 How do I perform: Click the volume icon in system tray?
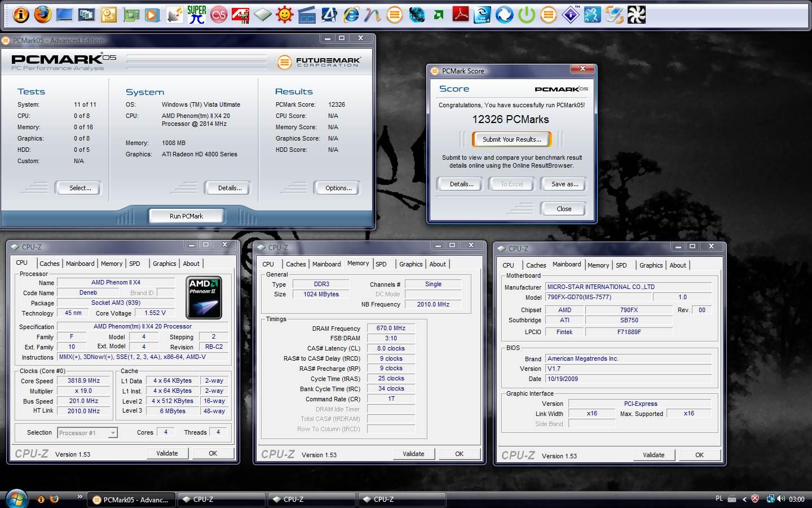[781, 499]
